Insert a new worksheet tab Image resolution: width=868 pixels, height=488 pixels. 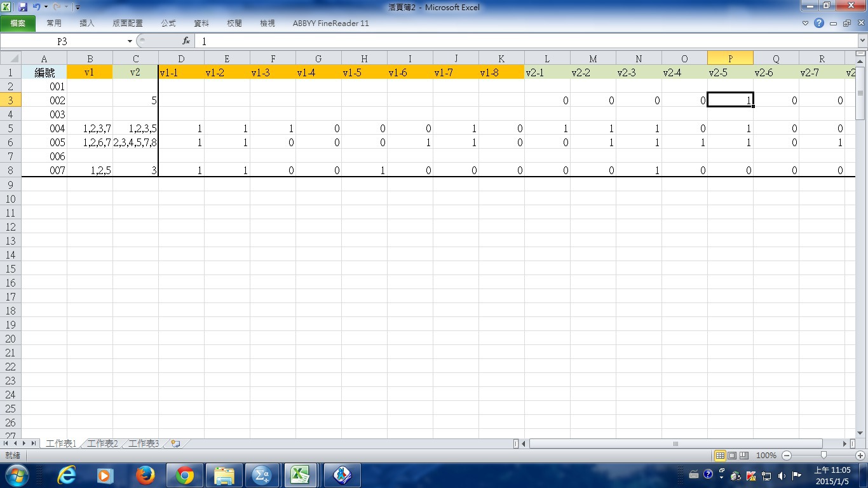click(x=175, y=444)
